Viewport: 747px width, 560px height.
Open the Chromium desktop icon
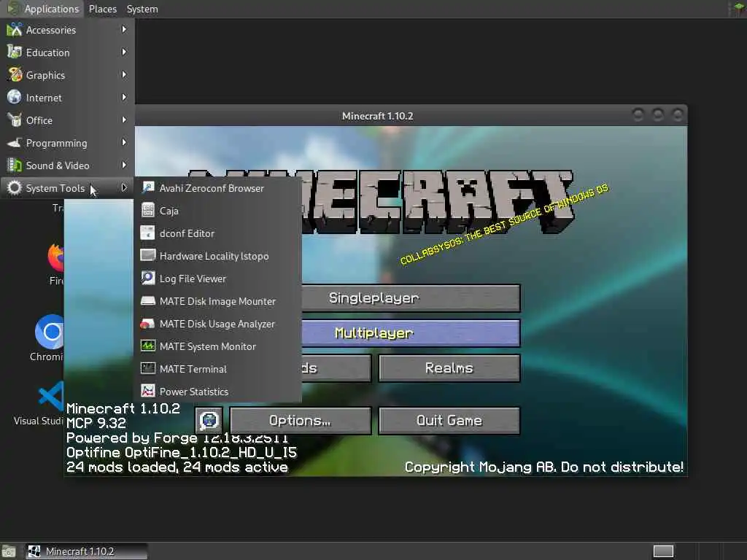pyautogui.click(x=50, y=332)
